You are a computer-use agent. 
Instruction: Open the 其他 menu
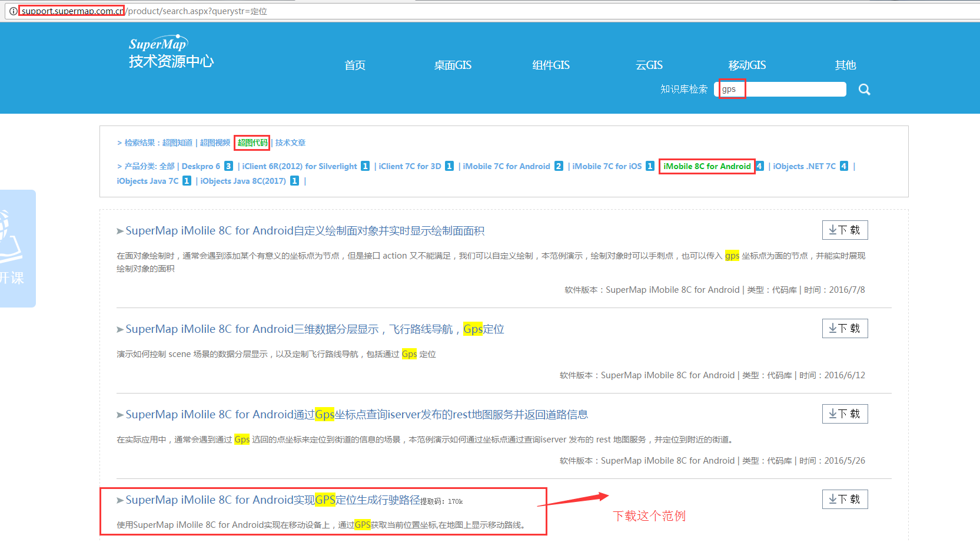[x=845, y=65]
